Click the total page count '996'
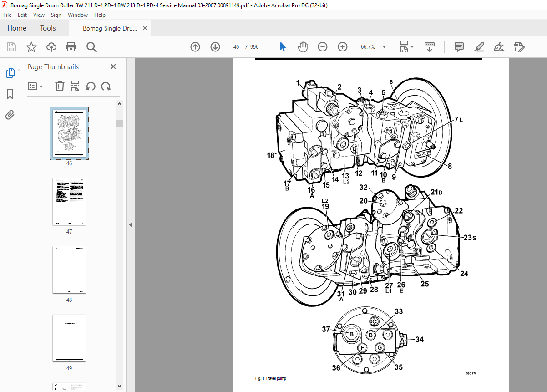547x392 pixels. click(254, 47)
